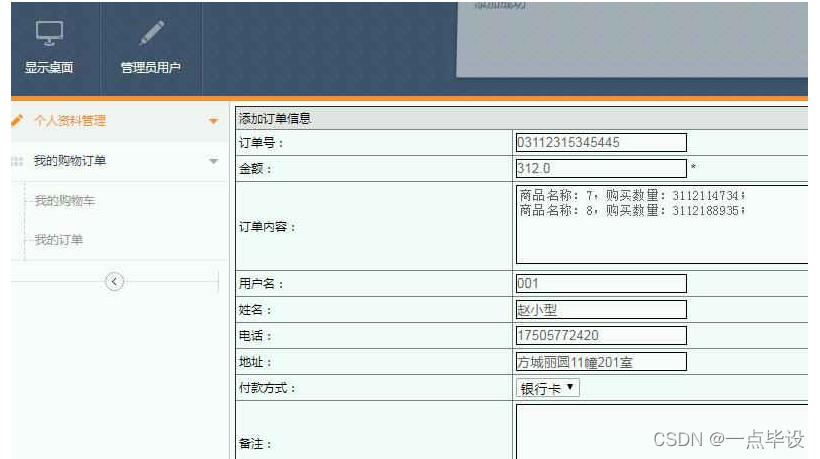Viewport: 820px width, 459px height.
Task: Click the 用户名： label
Action: pyautogui.click(x=261, y=284)
